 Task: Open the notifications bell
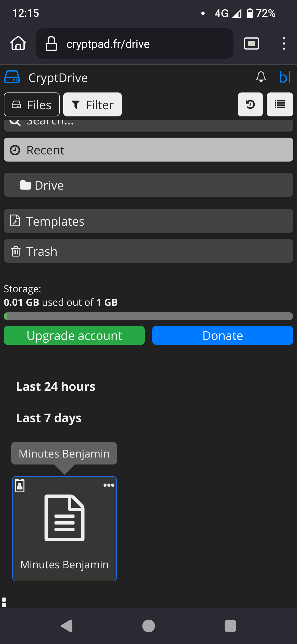click(261, 77)
